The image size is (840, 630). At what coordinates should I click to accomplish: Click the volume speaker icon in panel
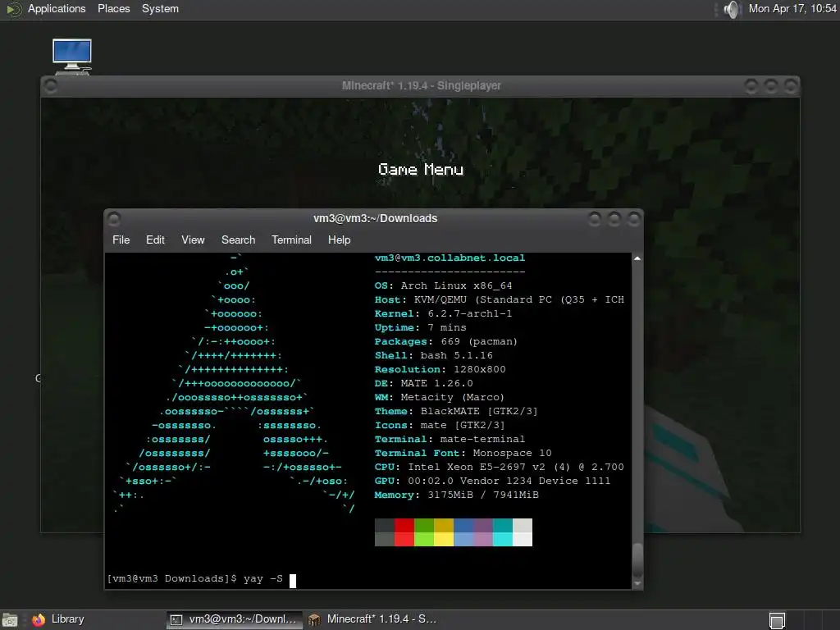point(732,9)
